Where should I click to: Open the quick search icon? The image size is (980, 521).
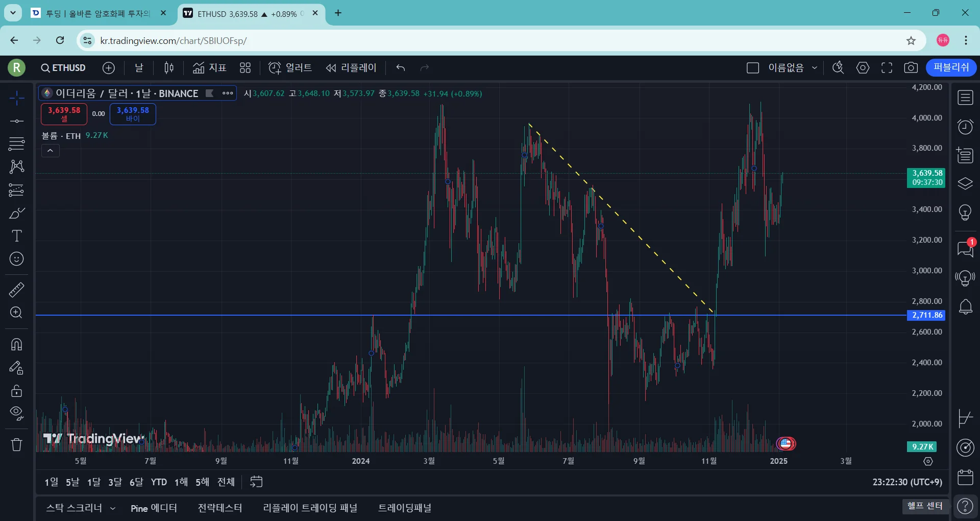(x=838, y=68)
